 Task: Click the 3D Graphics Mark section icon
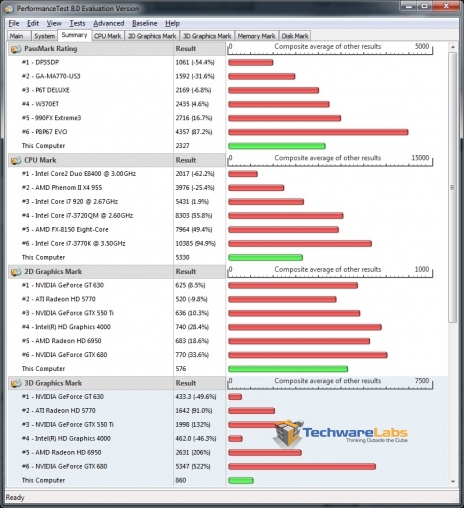[16, 384]
